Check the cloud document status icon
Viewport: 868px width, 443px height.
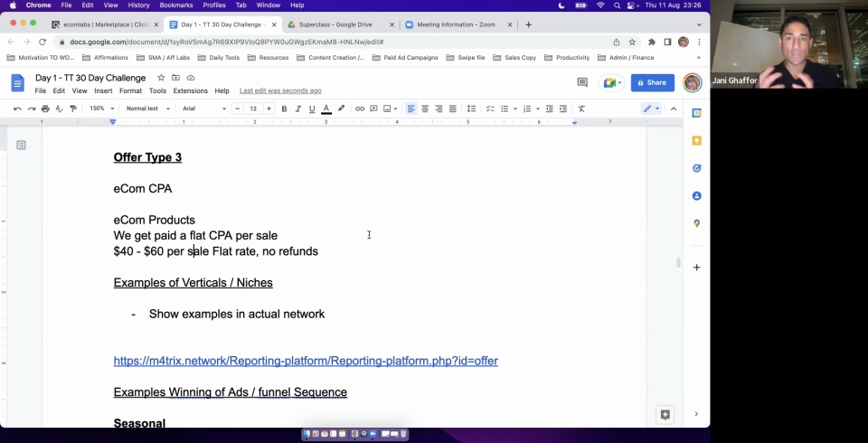[x=191, y=78]
